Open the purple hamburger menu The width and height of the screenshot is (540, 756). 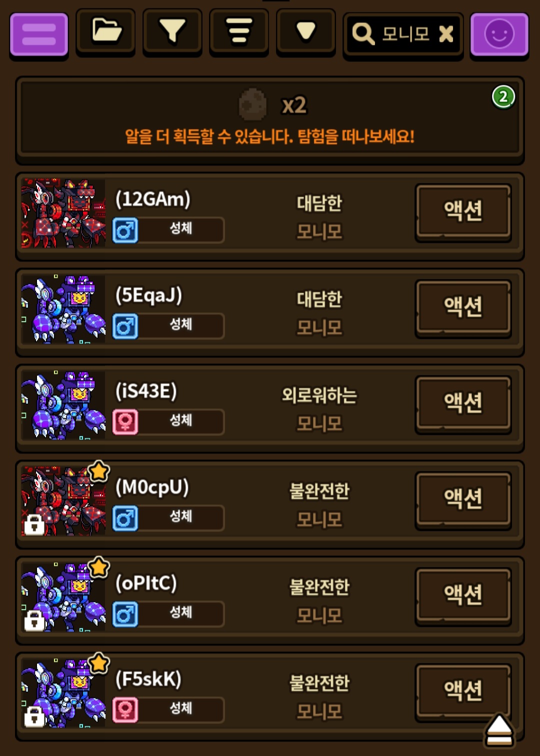[39, 34]
